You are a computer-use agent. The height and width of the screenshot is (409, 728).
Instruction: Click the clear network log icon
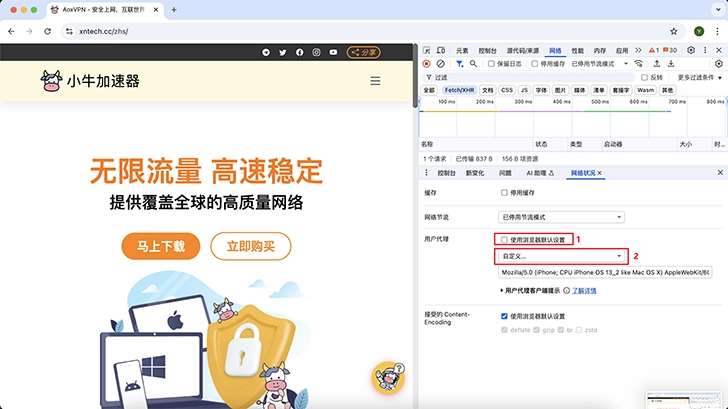(x=440, y=63)
